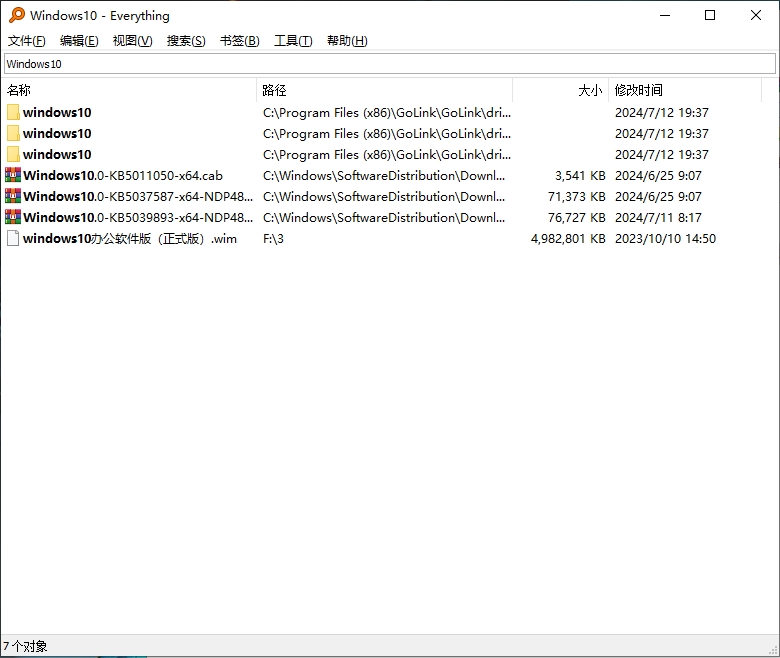Click the archive icon of KB5011050 cab file
Screen dimensions: 780x658
[x=13, y=176]
